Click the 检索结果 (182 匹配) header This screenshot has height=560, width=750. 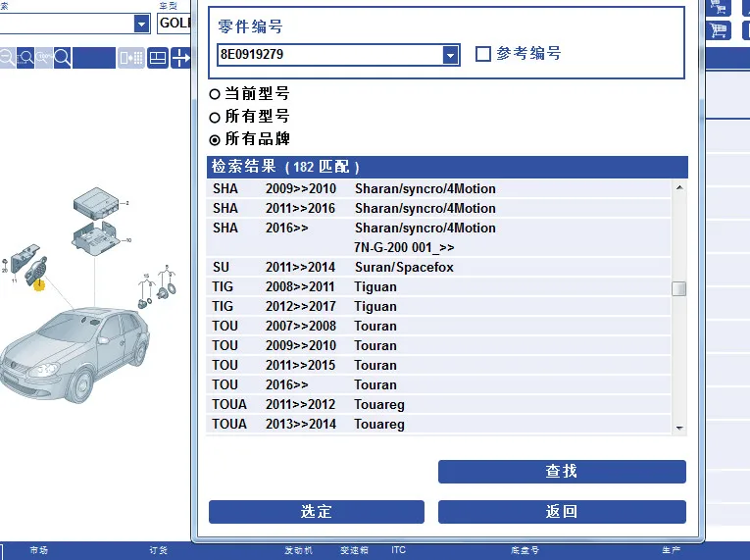(x=447, y=167)
